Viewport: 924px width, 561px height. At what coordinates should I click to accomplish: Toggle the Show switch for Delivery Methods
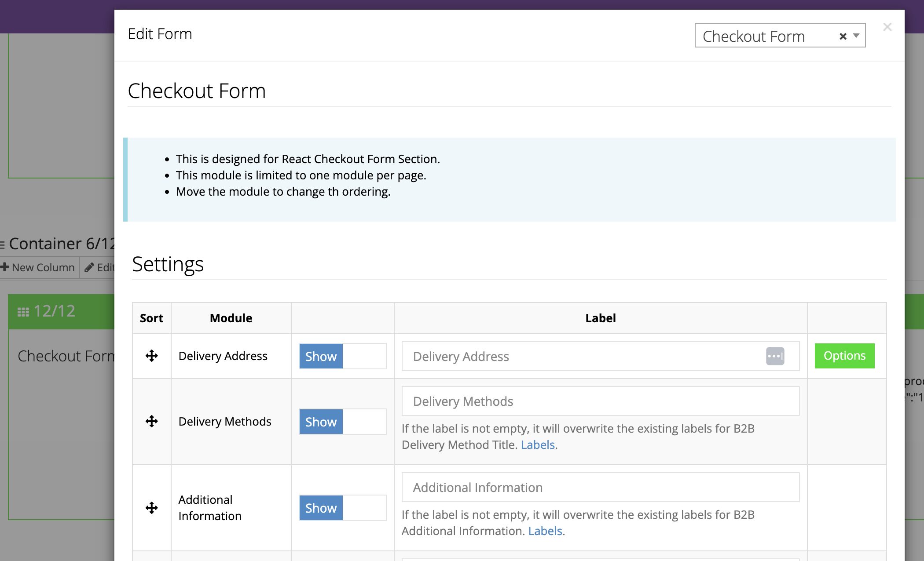pos(342,422)
